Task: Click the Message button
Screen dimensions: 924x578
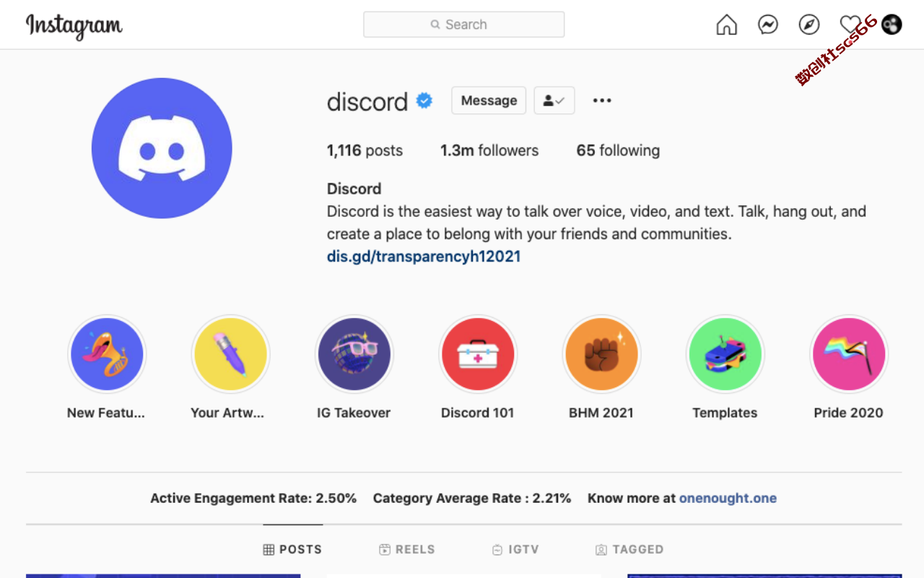Action: [489, 100]
